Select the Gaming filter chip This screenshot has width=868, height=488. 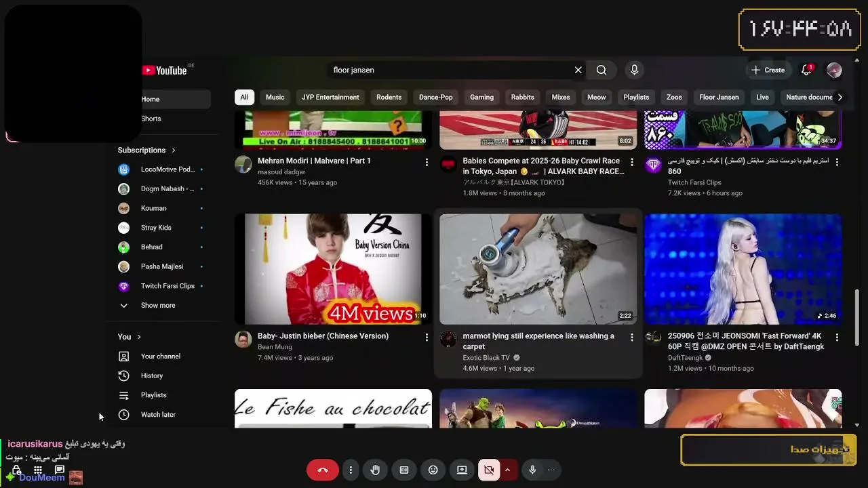click(482, 98)
